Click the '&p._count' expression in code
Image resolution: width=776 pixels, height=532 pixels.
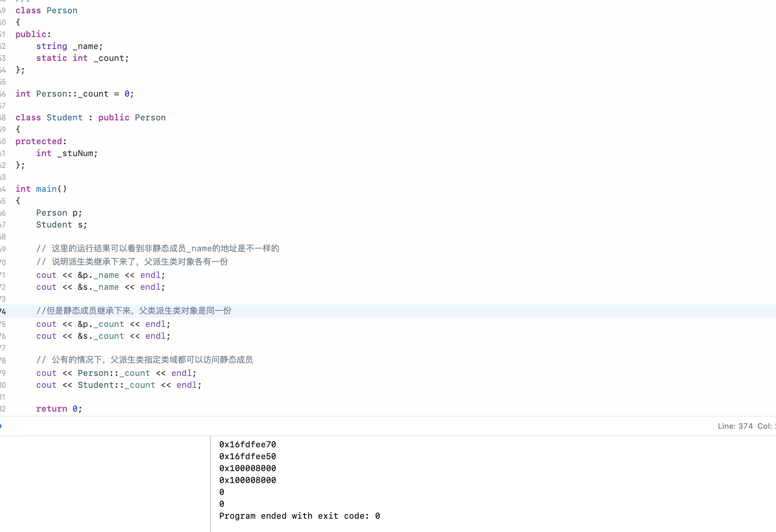[101, 324]
